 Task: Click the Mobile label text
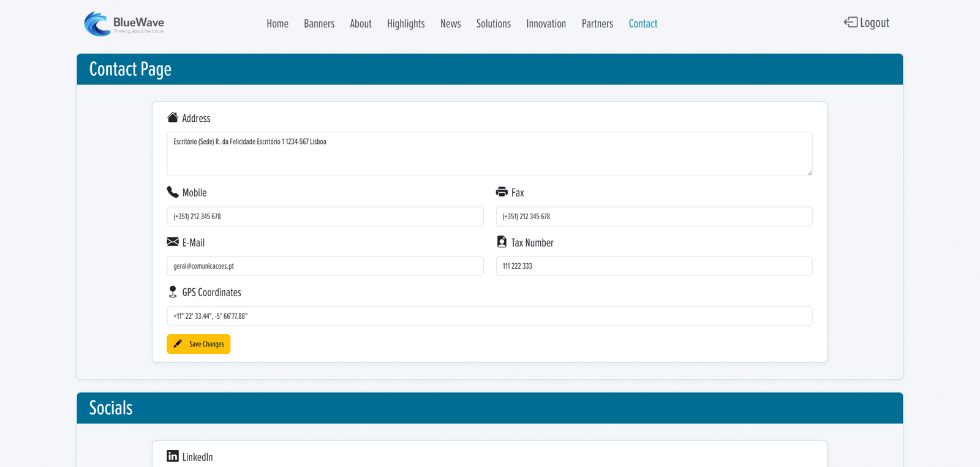coord(194,193)
